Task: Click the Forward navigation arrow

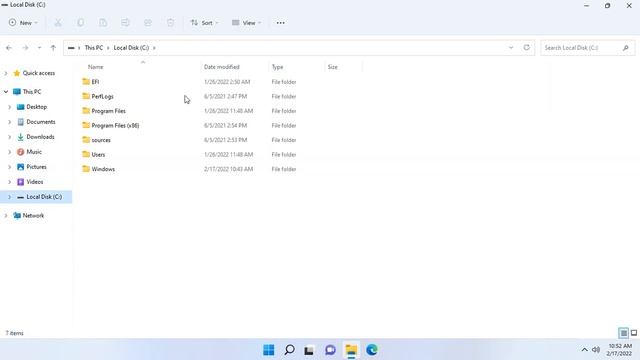Action: 25,48
